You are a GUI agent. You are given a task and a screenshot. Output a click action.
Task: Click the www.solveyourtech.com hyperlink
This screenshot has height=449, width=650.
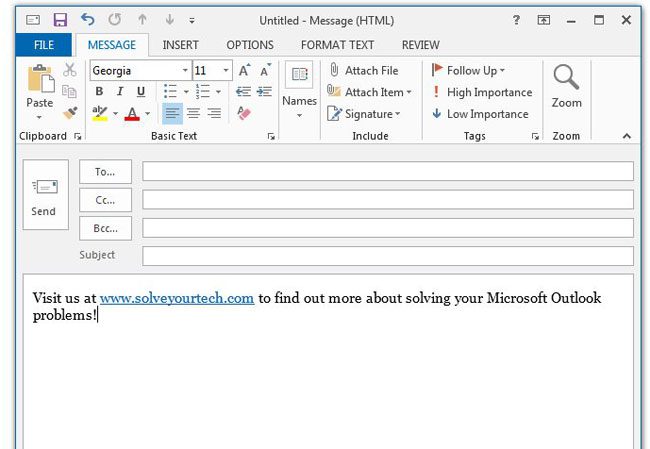(177, 298)
